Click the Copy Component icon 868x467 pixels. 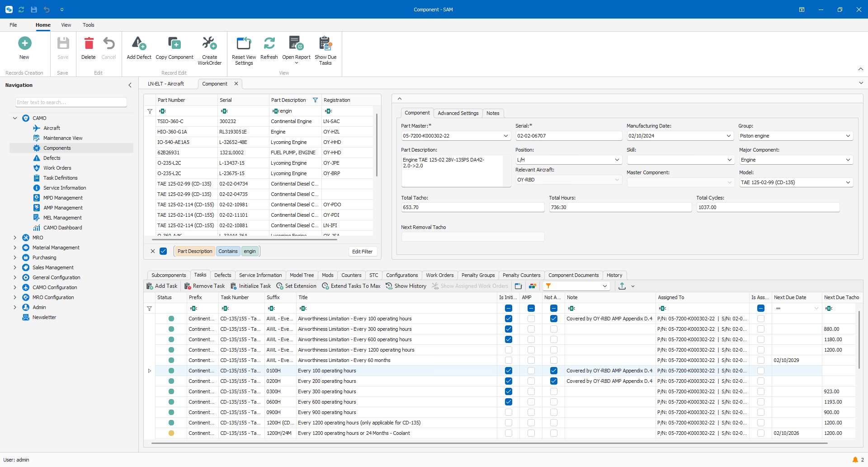175,43
